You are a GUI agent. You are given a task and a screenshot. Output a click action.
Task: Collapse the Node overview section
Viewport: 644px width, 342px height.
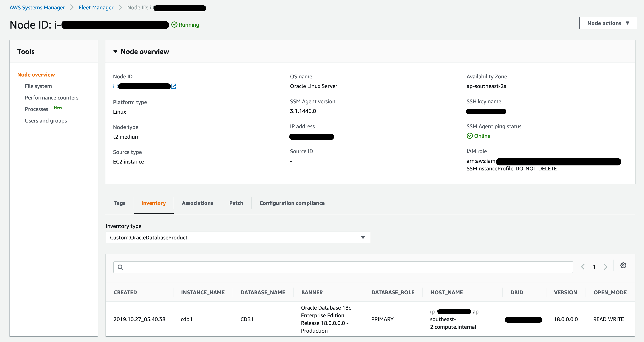click(116, 52)
